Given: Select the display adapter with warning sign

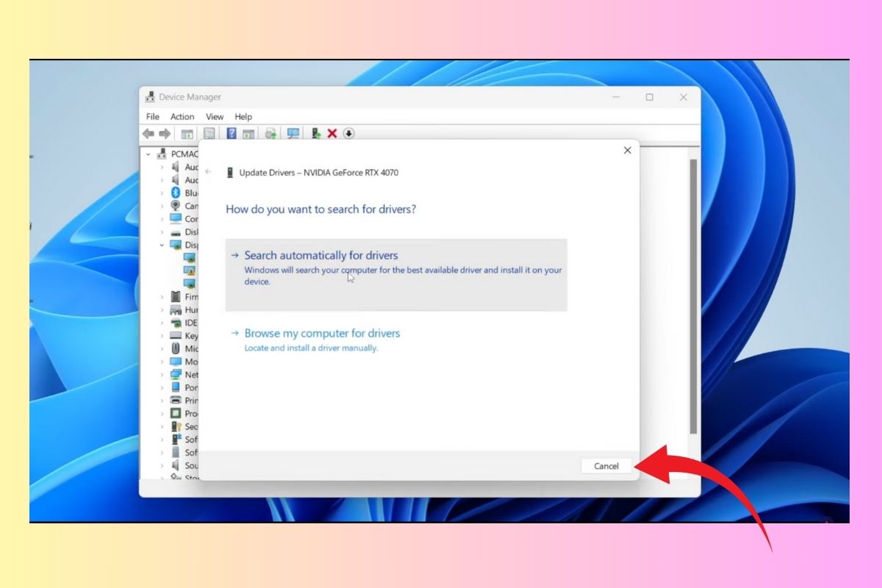Looking at the screenshot, I should click(x=190, y=270).
